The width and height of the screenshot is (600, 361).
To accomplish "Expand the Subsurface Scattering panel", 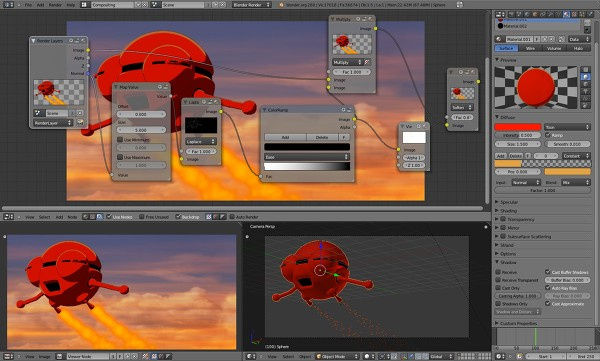I will pos(529,237).
